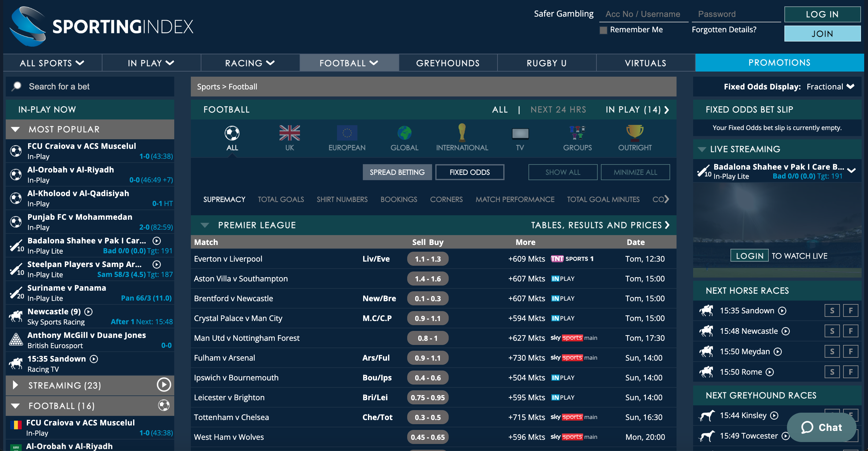Click the football icon in the Football (16) header

[x=164, y=405]
